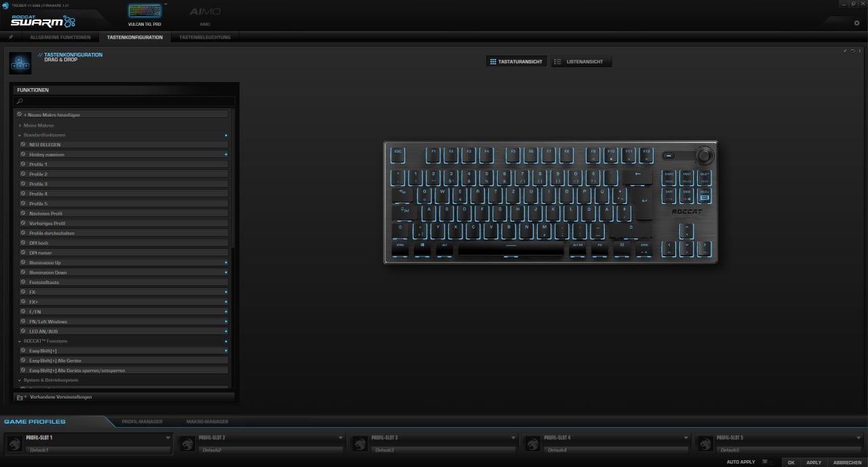Switch to Listenansicht view

pyautogui.click(x=581, y=62)
